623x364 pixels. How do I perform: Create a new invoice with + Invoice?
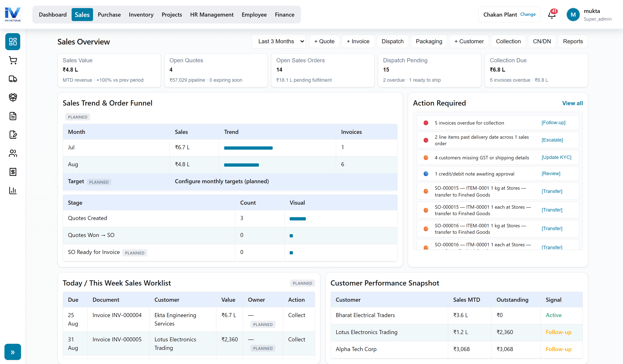tap(358, 41)
